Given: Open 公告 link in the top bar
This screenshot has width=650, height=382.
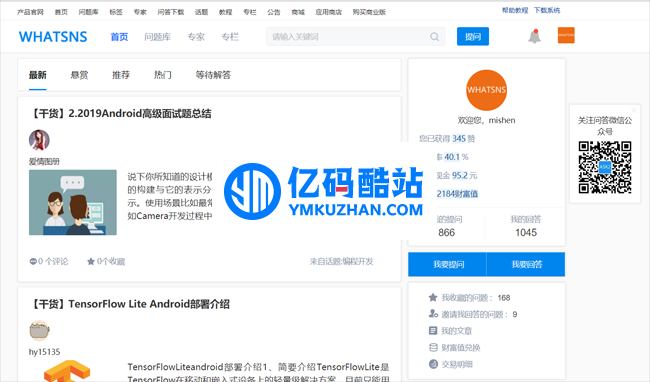Looking at the screenshot, I should 274,12.
